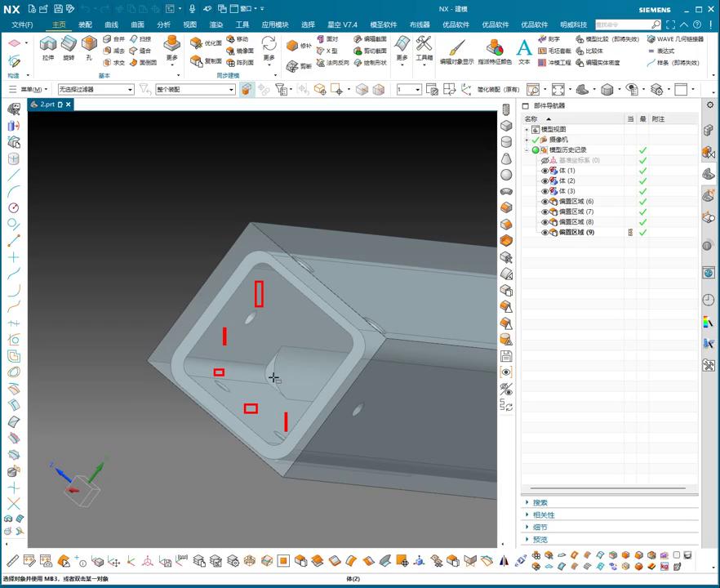The width and height of the screenshot is (720, 588).
Task: Collapse the 模型历史记录 tree node
Action: (527, 150)
